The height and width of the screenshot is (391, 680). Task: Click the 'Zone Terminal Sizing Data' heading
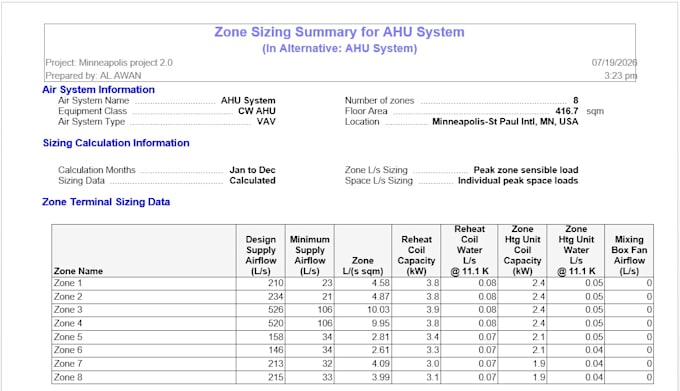click(106, 202)
